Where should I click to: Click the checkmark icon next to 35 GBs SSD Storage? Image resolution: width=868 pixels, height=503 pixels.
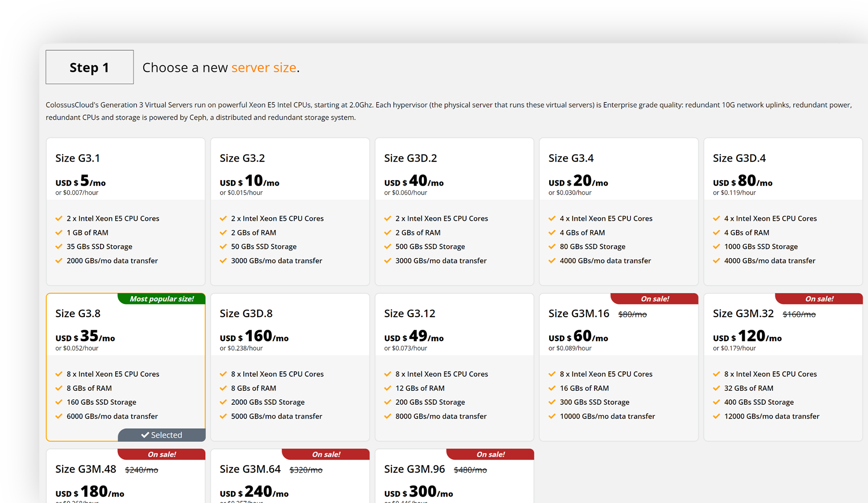(59, 246)
